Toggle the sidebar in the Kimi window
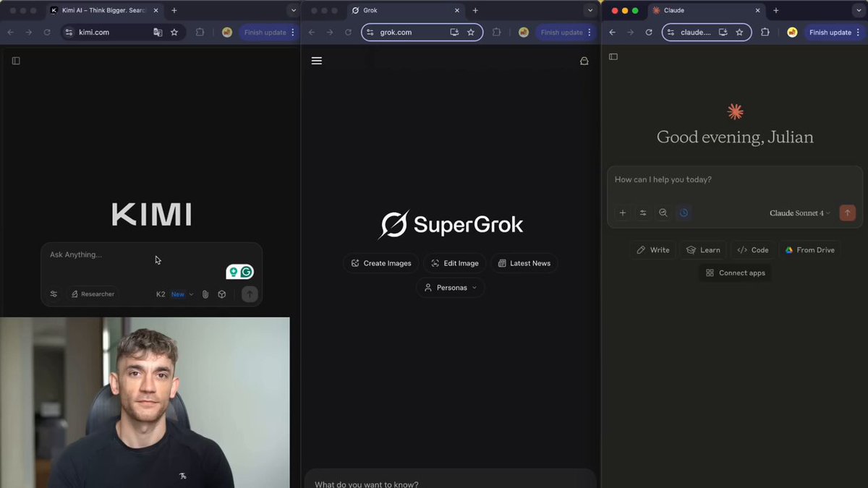 coord(16,61)
